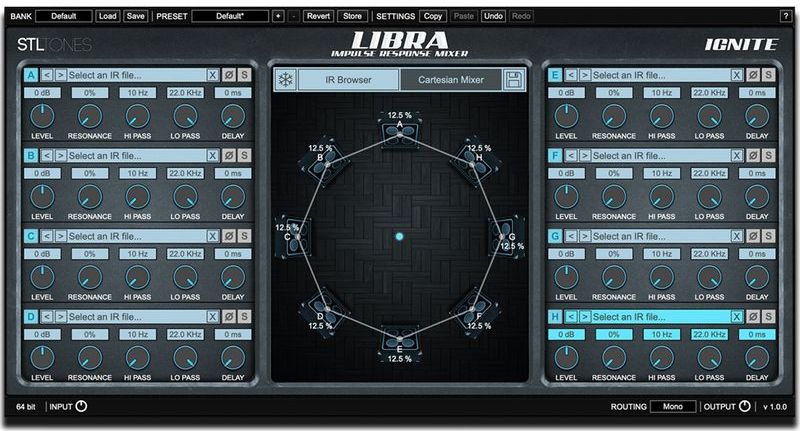This screenshot has height=431, width=800.
Task: Click cabinet B icon in the mixer
Action: [x=324, y=163]
